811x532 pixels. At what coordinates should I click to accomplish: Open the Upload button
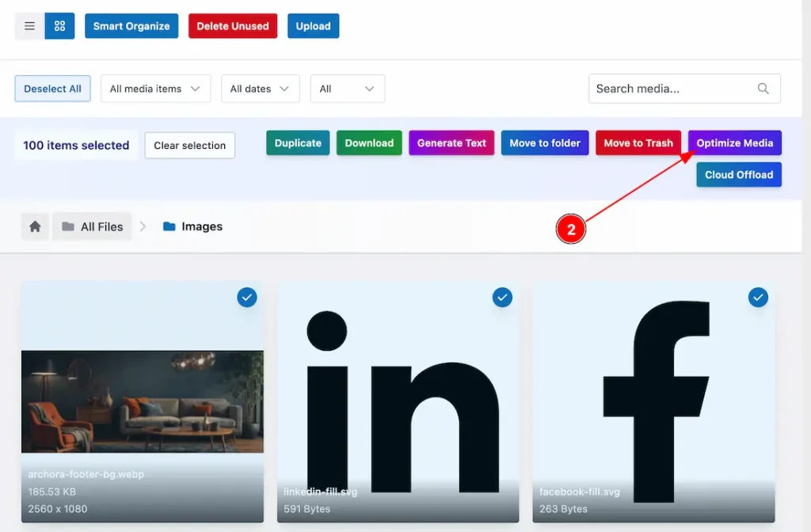point(314,26)
